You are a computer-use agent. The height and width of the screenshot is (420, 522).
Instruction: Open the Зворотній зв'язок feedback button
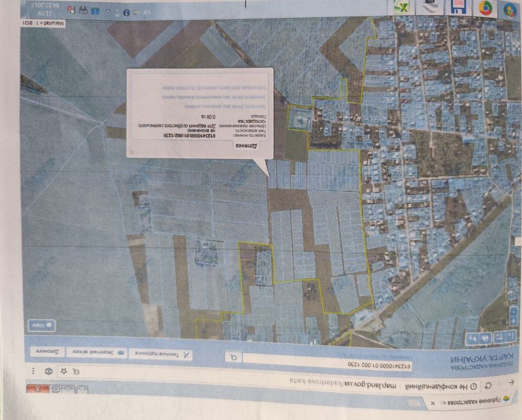pos(96,353)
